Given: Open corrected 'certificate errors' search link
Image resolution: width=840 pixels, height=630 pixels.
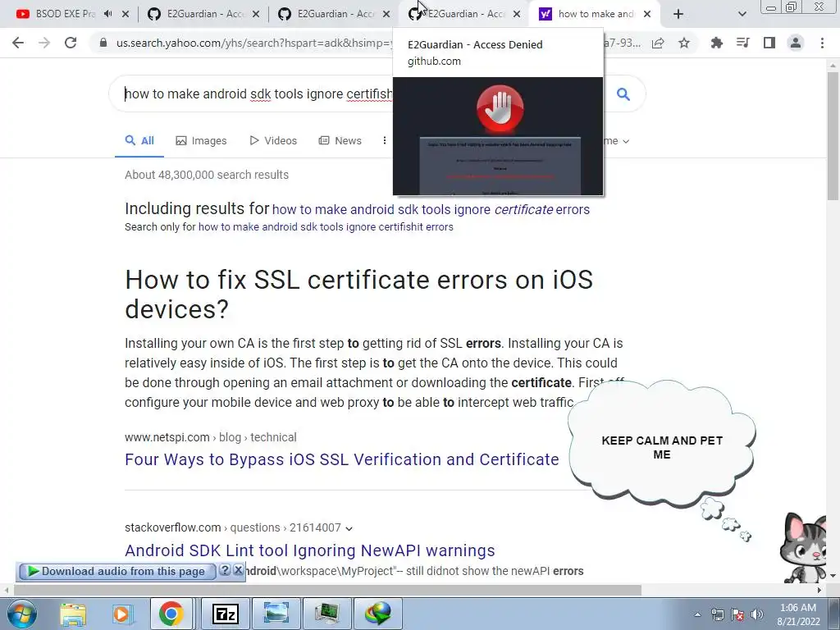Looking at the screenshot, I should coord(431,209).
